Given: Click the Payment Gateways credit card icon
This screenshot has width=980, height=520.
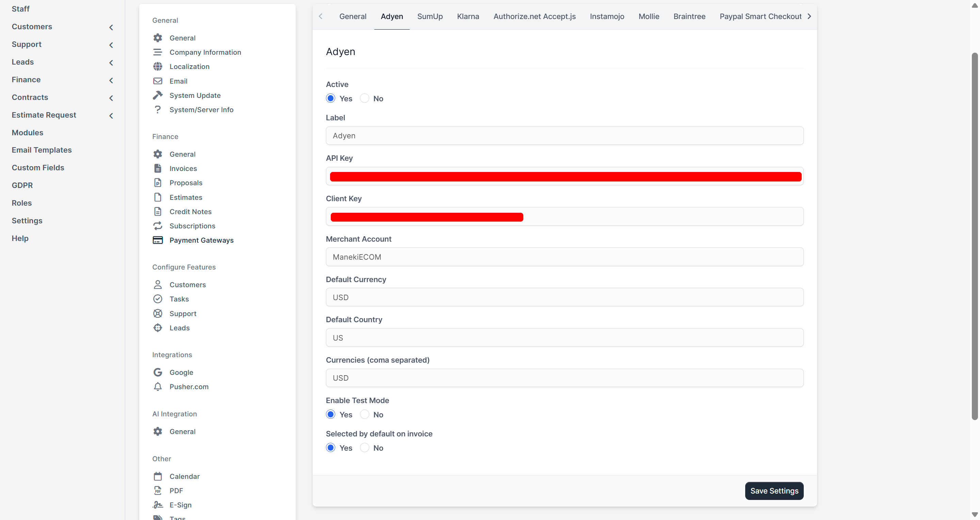Looking at the screenshot, I should point(158,240).
